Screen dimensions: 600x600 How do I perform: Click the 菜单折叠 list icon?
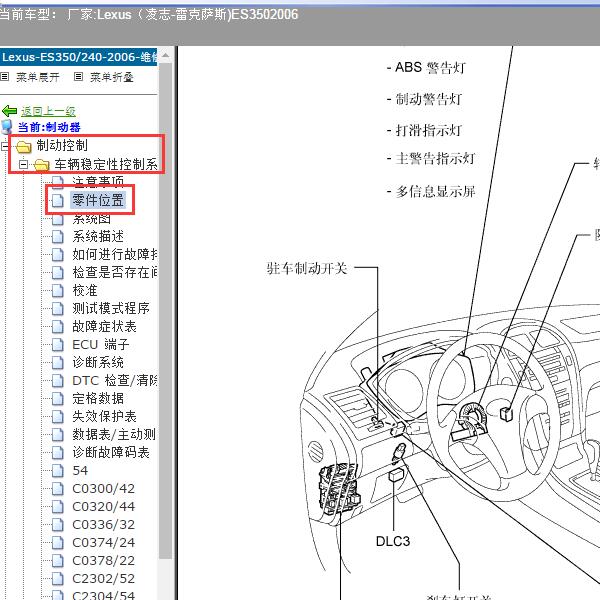[x=78, y=77]
